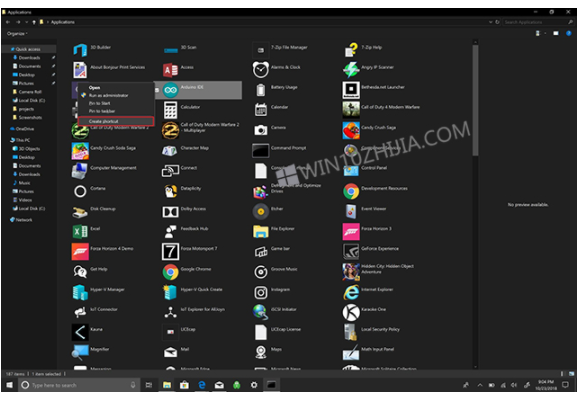Screen dimensions: 578x399
Task: Select the Karaoke One icon
Action: pyautogui.click(x=351, y=312)
